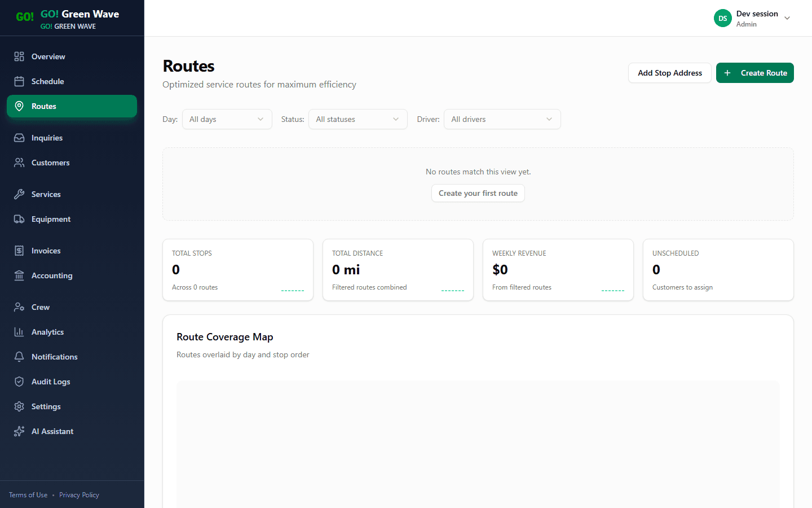
Task: Click the Routes pin icon
Action: tap(19, 106)
